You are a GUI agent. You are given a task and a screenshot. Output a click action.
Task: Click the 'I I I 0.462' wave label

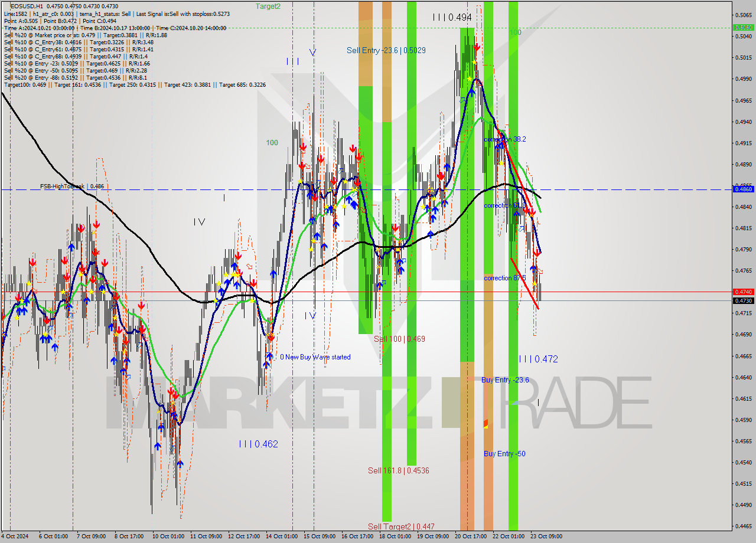[x=258, y=444]
